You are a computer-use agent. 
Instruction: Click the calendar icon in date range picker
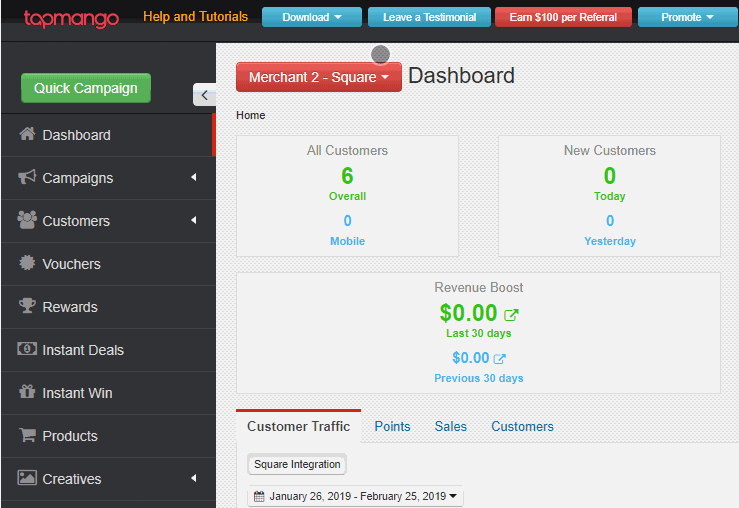click(259, 496)
